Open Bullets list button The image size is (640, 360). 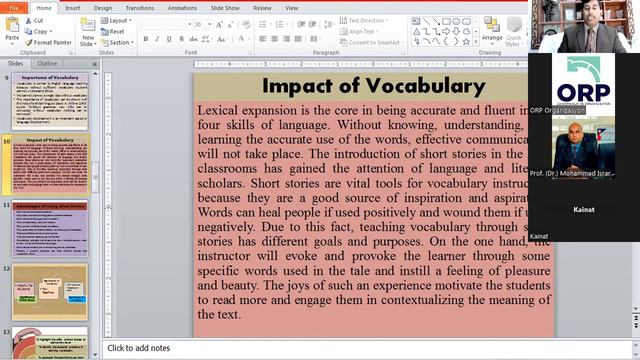pyautogui.click(x=265, y=24)
